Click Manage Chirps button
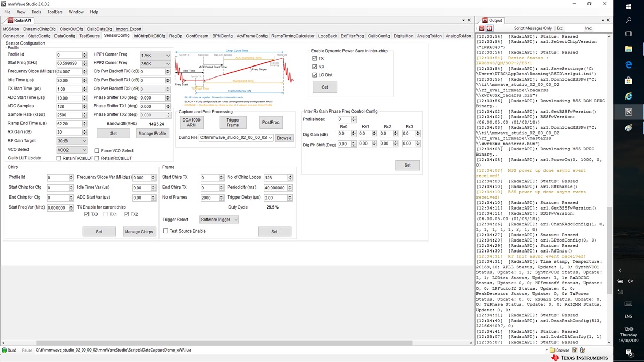The width and height of the screenshot is (644, 362). [x=139, y=232]
